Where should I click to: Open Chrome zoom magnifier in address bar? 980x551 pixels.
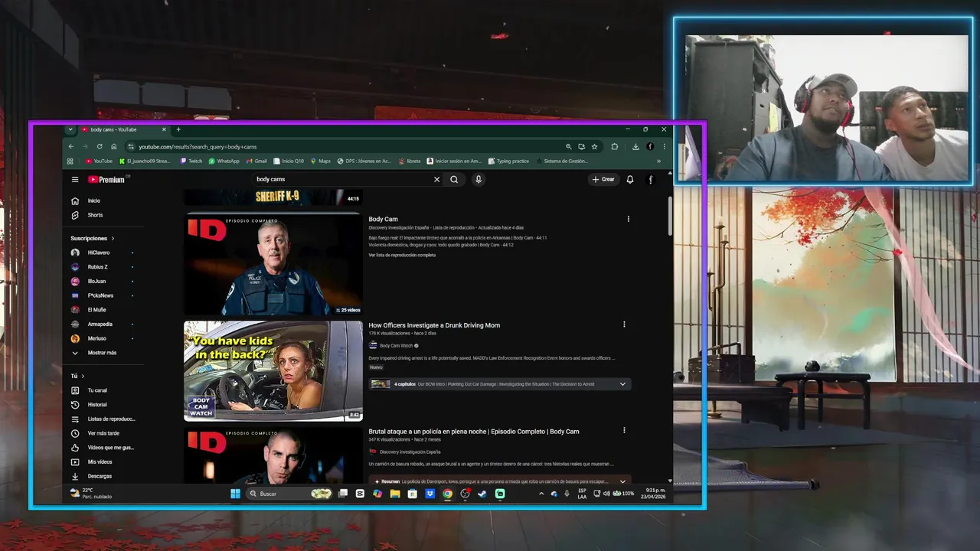click(568, 146)
